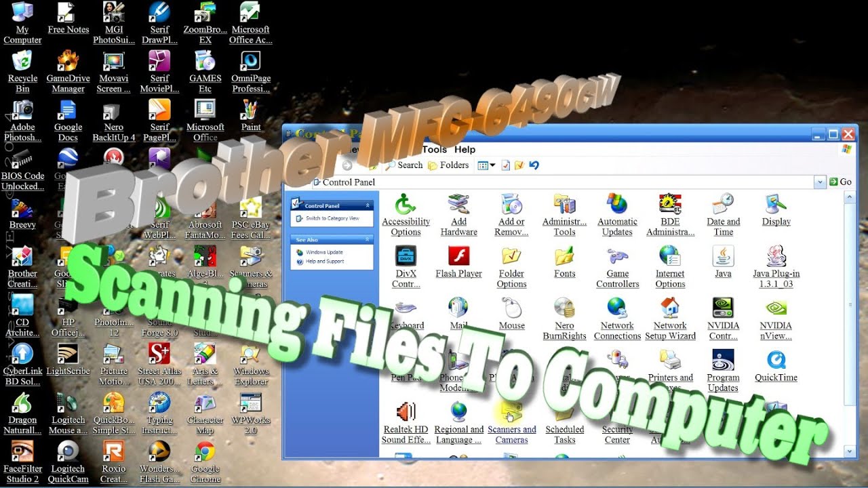
Task: Select GameDrive Manager desktop icon
Action: (x=68, y=72)
